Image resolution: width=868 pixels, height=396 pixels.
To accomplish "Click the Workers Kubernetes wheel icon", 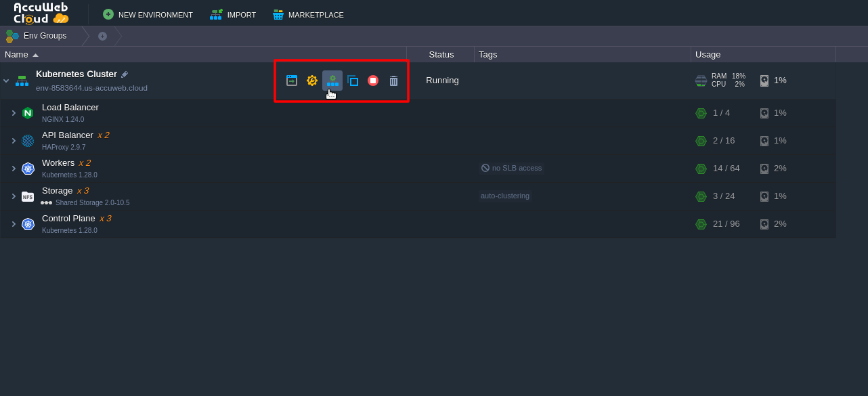I will (28, 169).
